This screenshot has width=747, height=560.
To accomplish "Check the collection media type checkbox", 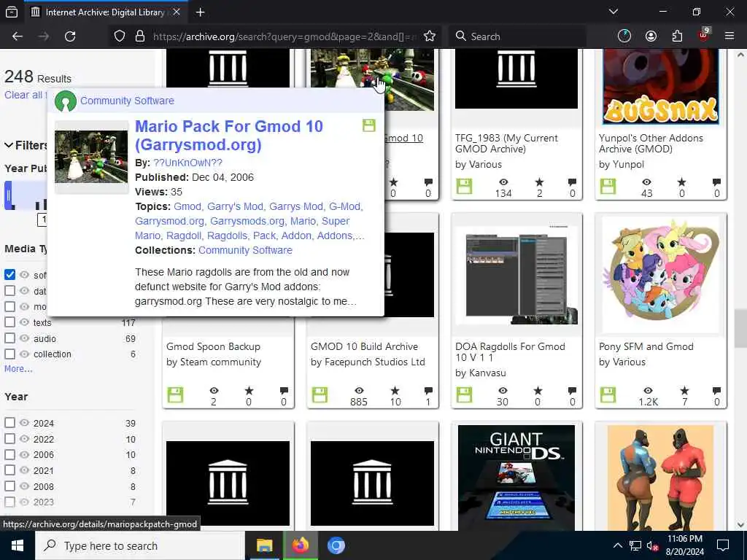I will [9, 354].
